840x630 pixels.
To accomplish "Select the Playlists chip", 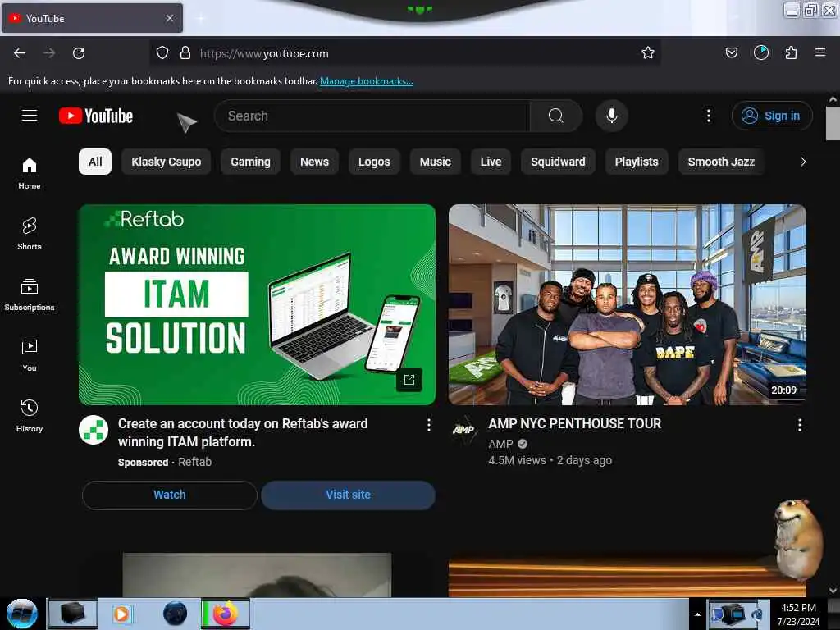I will click(x=637, y=162).
